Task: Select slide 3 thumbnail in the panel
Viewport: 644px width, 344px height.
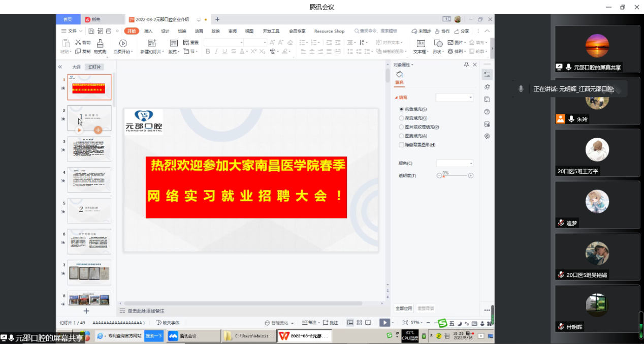Action: [x=89, y=149]
